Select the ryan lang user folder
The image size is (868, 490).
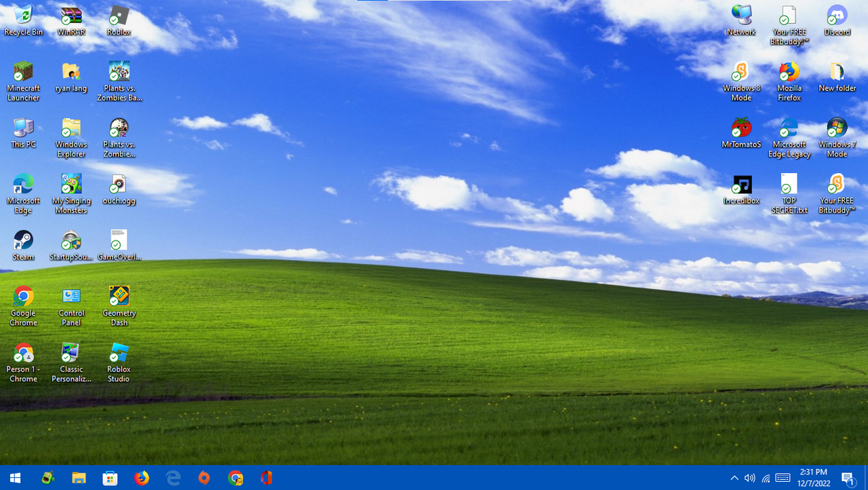(x=71, y=77)
